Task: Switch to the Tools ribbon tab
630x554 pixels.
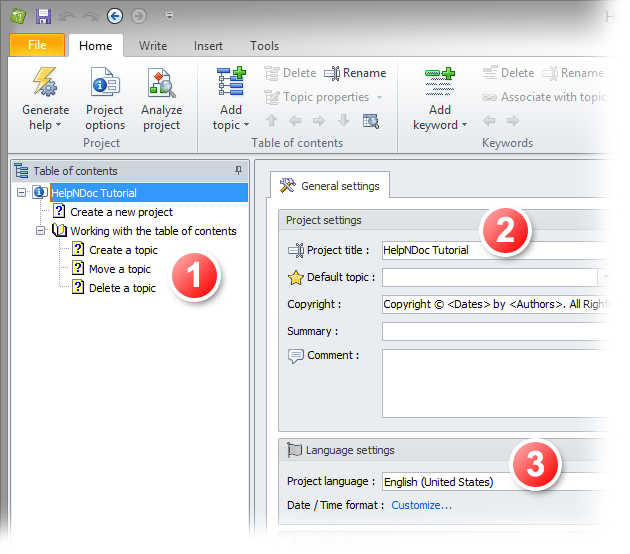Action: pos(264,45)
